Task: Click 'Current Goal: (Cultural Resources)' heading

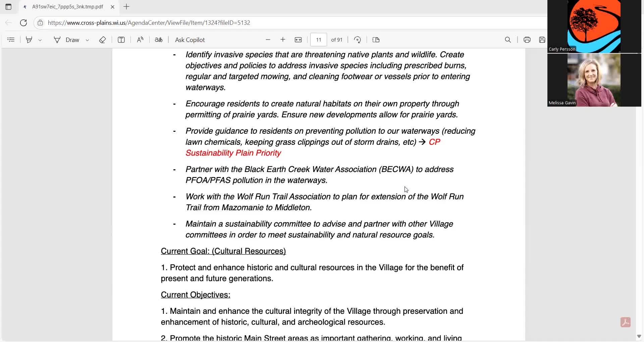Action: pyautogui.click(x=223, y=251)
